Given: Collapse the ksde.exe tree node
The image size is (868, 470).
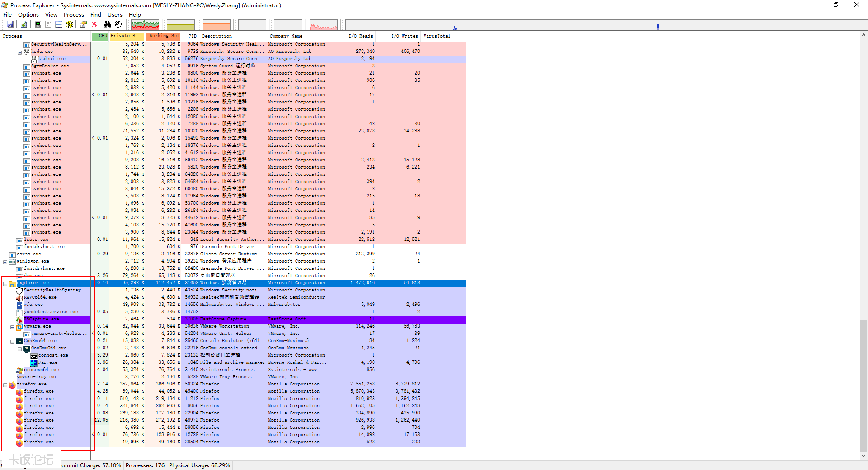Looking at the screenshot, I should point(20,52).
